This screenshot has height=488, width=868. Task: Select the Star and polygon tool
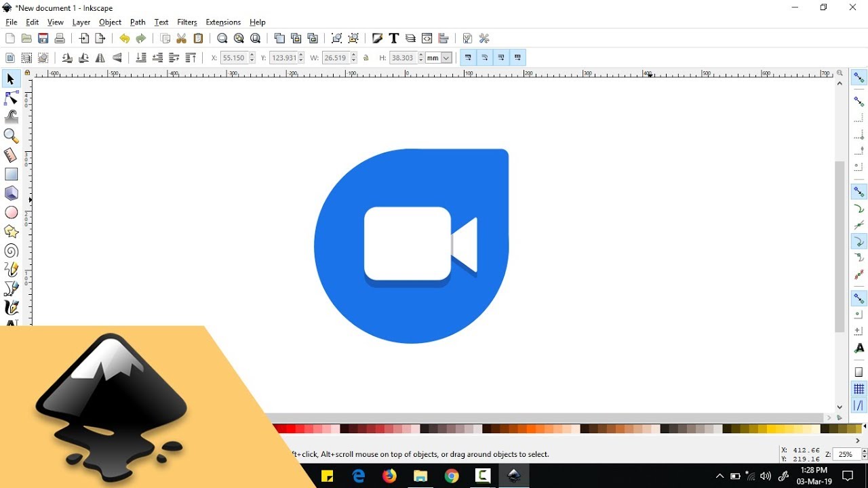pyautogui.click(x=11, y=232)
